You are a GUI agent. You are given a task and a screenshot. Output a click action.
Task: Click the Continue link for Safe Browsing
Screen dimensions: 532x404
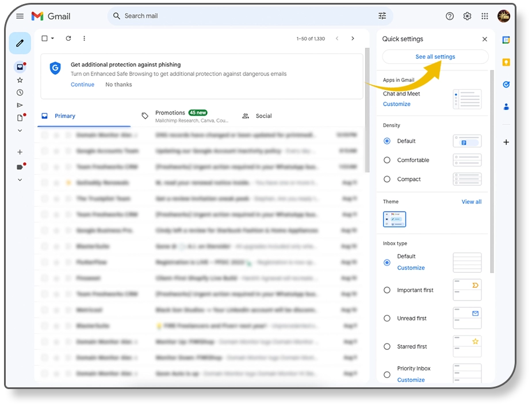(82, 85)
